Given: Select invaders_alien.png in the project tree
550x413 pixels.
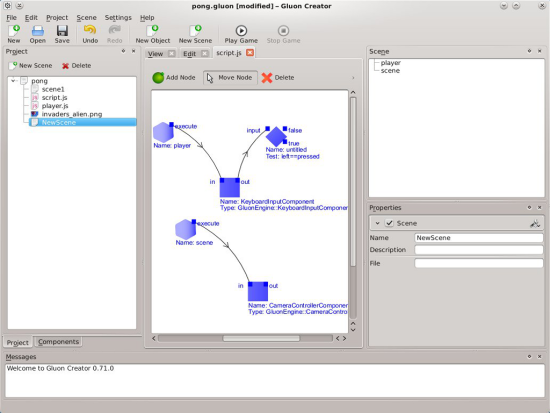Looking at the screenshot, I should (72, 114).
